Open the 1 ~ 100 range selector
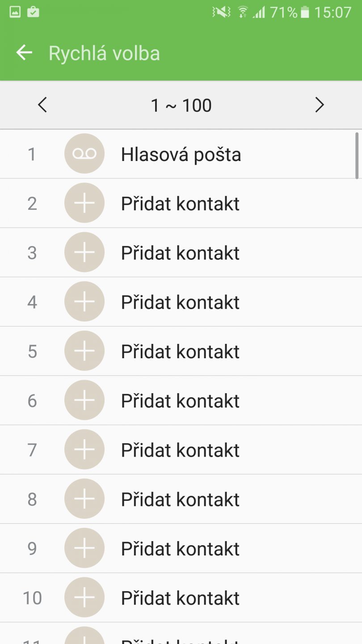Screen dimensions: 362x644 [x=181, y=106]
